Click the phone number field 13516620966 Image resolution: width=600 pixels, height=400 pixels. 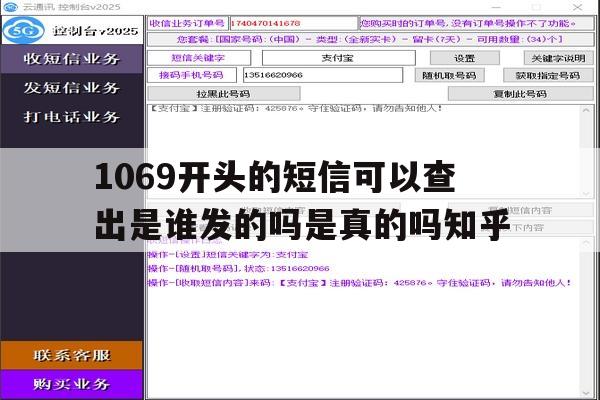[x=323, y=75]
